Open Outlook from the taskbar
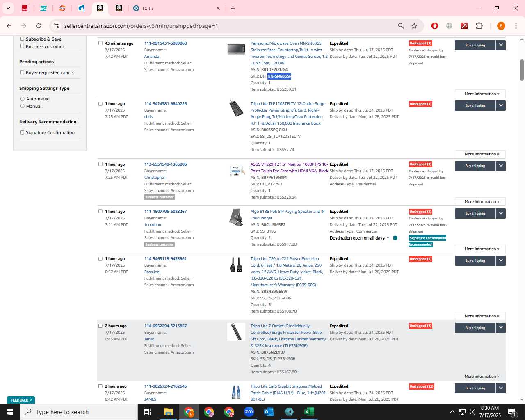This screenshot has height=420, width=525. coord(269,412)
